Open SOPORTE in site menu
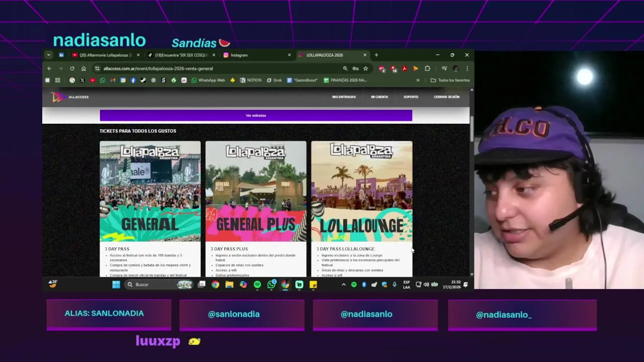 (x=411, y=97)
